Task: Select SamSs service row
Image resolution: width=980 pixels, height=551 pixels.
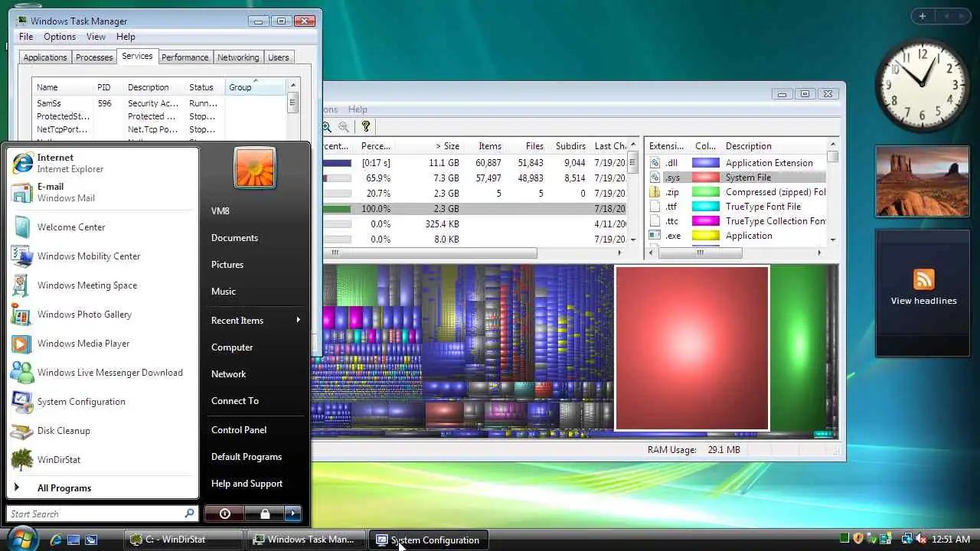Action: [x=159, y=103]
